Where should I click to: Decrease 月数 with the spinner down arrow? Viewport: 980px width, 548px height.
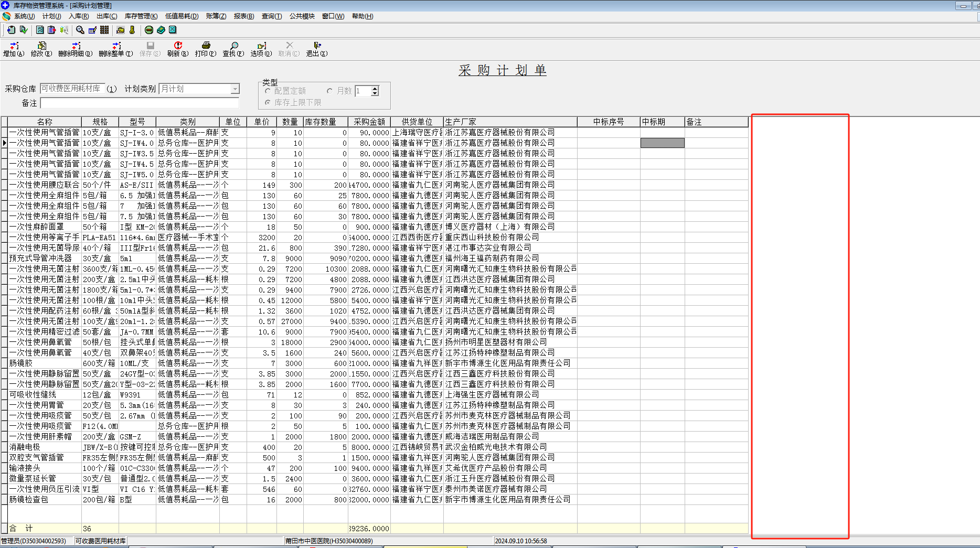(x=375, y=93)
